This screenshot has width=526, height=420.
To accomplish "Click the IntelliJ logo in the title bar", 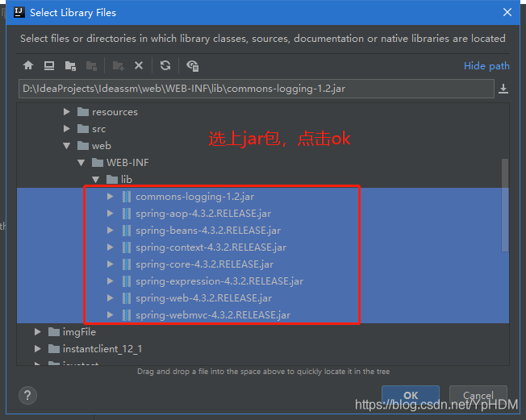I will coord(19,12).
